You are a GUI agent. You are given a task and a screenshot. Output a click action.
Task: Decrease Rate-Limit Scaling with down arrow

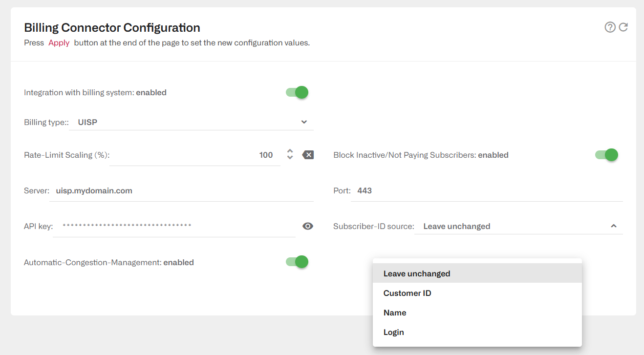[290, 158]
